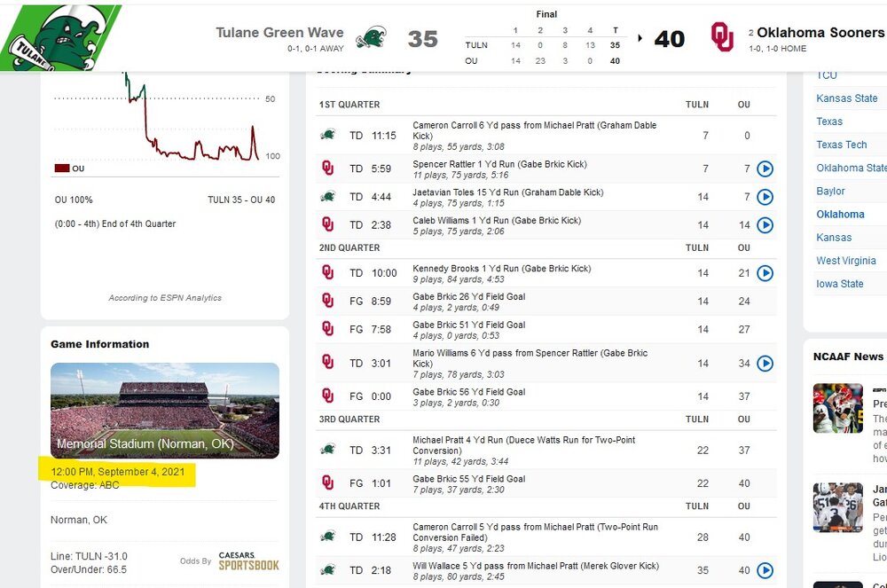Open the West Virginia team link
This screenshot has width=887, height=588.
(x=846, y=261)
